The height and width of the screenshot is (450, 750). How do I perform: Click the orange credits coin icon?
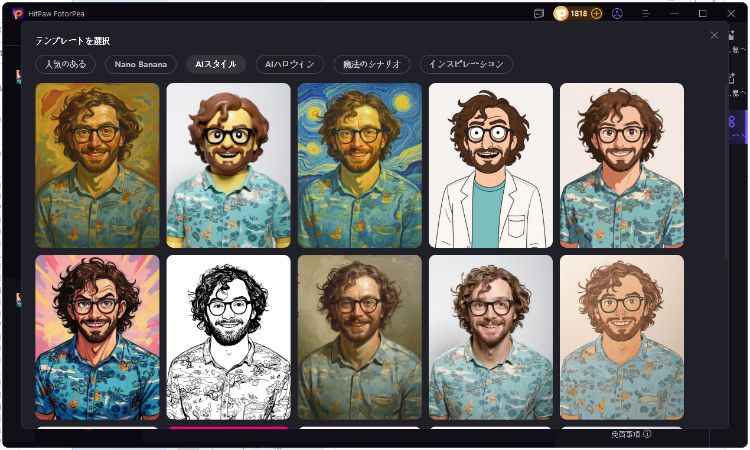point(561,14)
